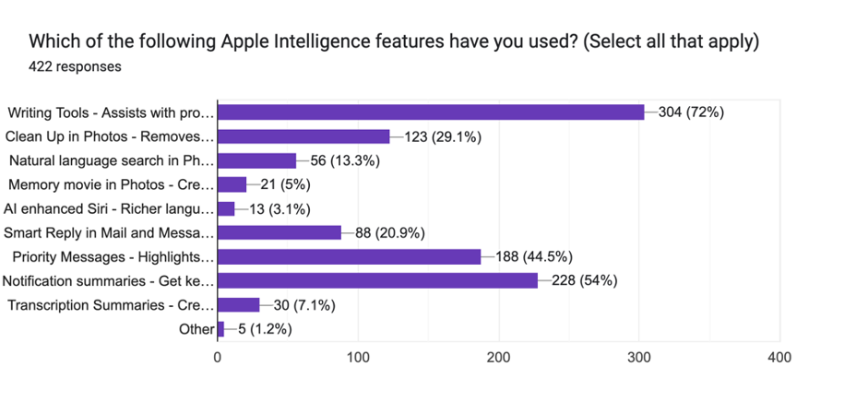Click the Notification summaries bar
The width and height of the screenshot is (868, 414).
click(377, 280)
